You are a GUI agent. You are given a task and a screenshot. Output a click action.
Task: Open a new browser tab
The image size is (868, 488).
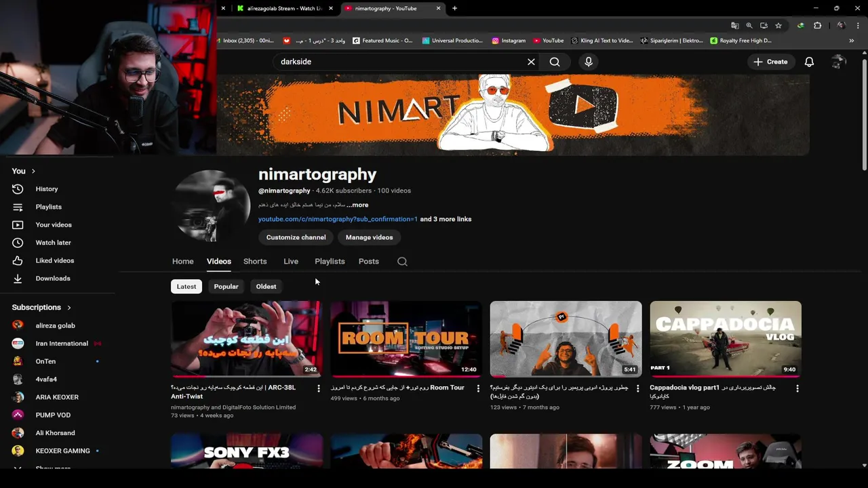[x=454, y=8]
